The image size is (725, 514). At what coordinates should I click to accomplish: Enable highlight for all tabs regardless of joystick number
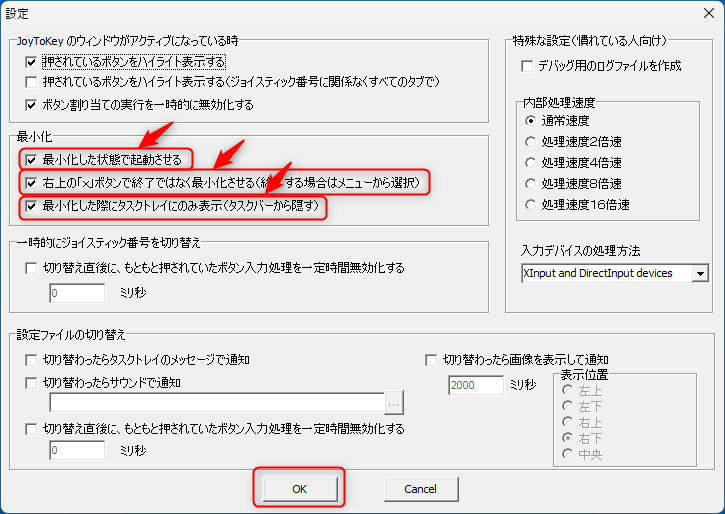pyautogui.click(x=32, y=81)
